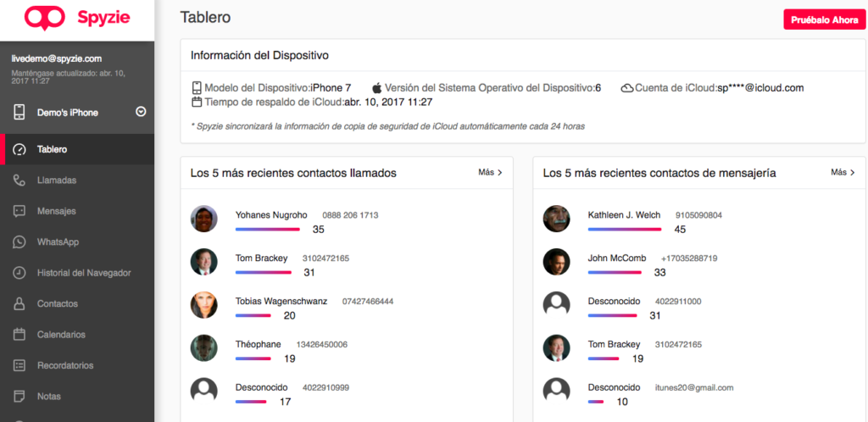Viewport: 868px width, 422px height.
Task: Click the name Tobias Wagenschwanz
Action: pyautogui.click(x=281, y=302)
